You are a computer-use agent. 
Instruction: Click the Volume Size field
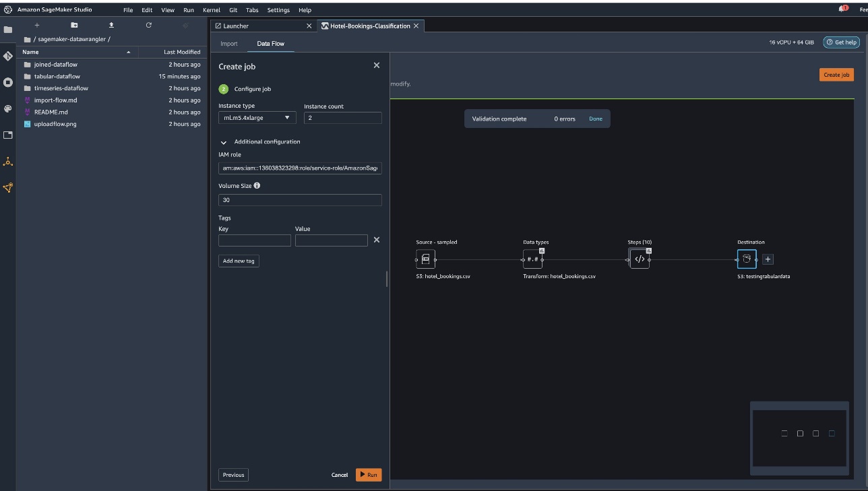coord(300,200)
